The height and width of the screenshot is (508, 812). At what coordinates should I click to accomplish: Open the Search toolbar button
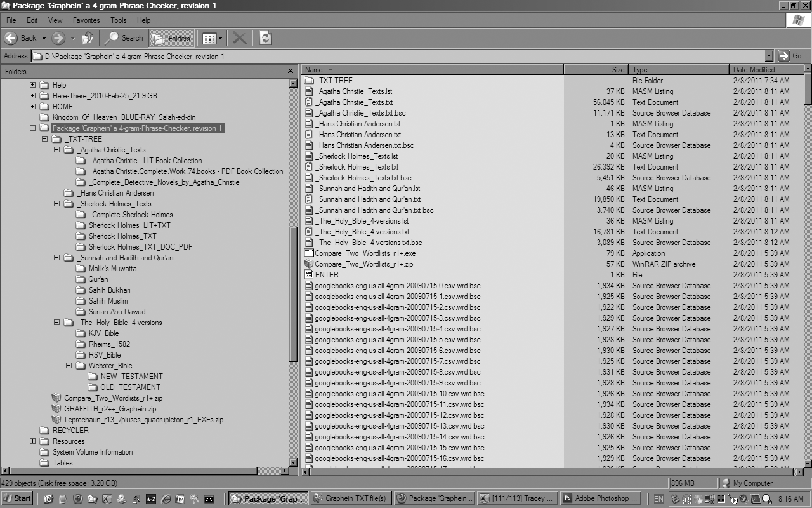coord(125,38)
